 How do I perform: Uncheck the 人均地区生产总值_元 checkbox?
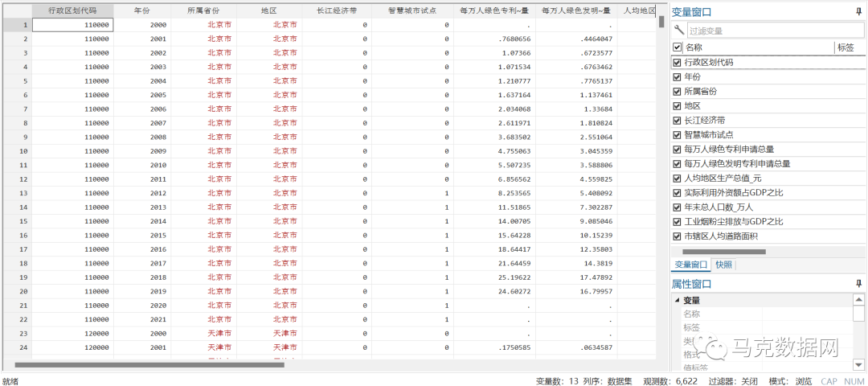677,179
